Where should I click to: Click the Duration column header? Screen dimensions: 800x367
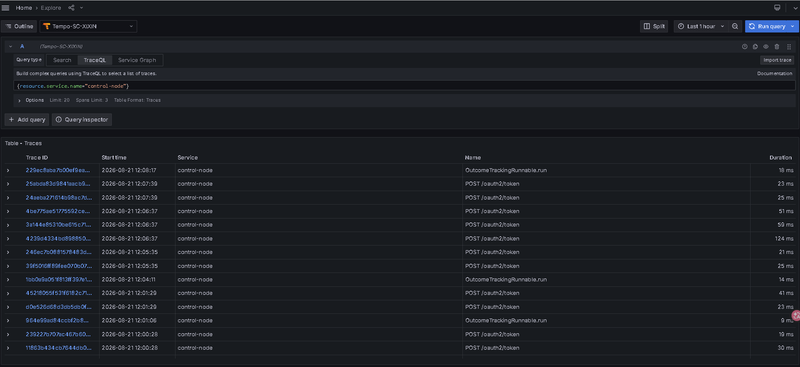tap(781, 158)
